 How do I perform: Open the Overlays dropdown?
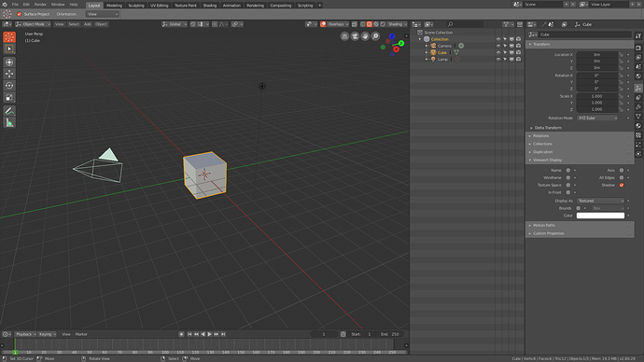(x=338, y=24)
